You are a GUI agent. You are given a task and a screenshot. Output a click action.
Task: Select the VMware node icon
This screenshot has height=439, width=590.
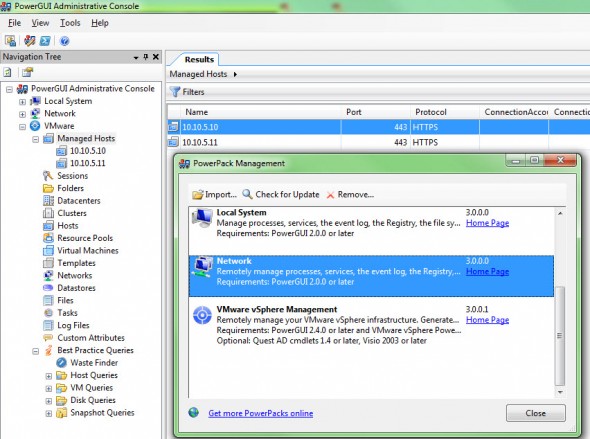click(x=35, y=126)
